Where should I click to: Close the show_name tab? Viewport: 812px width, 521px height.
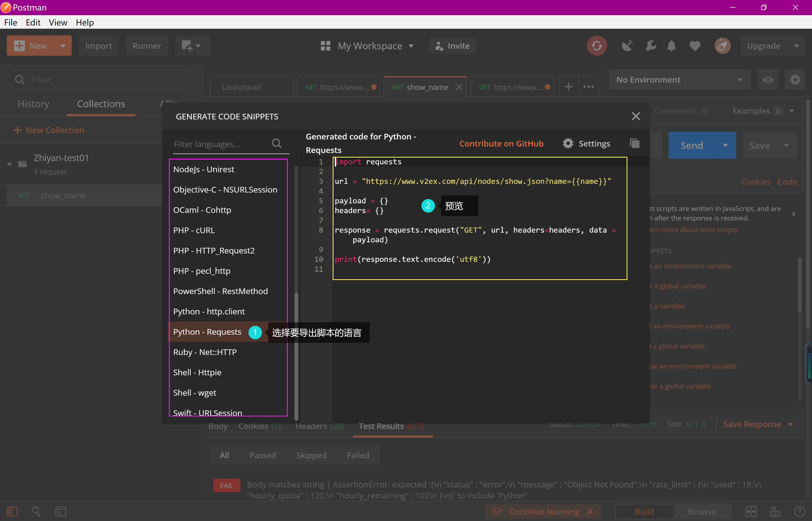point(459,87)
